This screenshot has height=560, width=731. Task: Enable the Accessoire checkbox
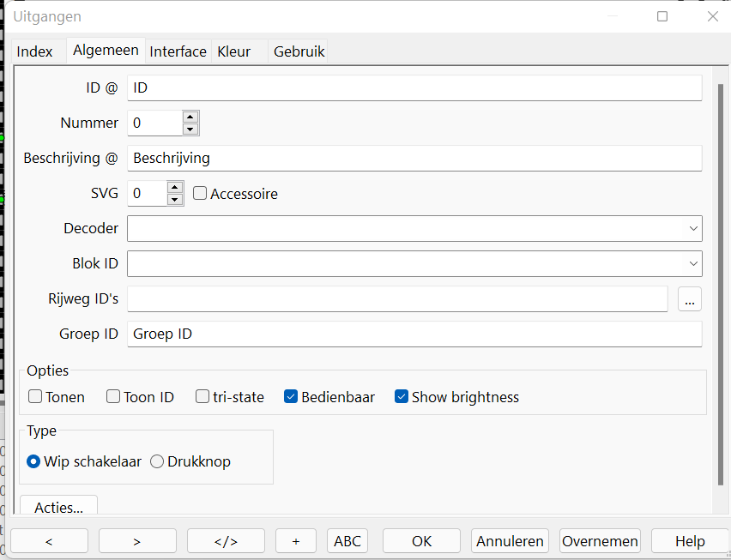pyautogui.click(x=200, y=194)
